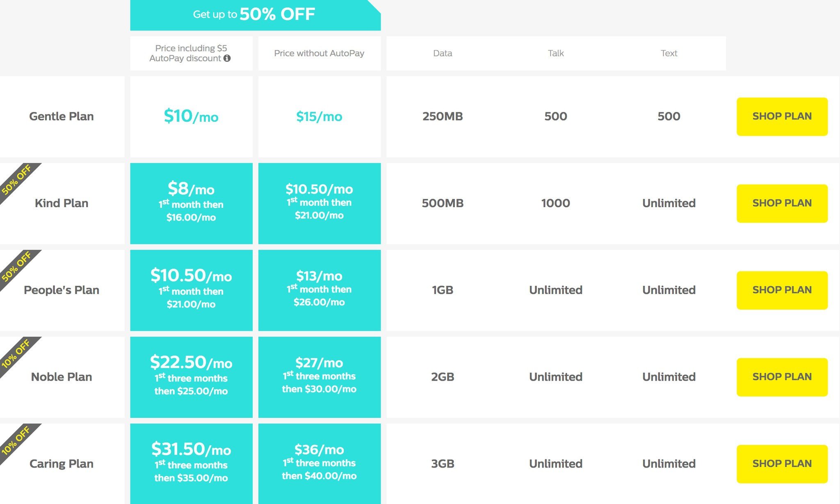Select the Gentle Plan $10/mo price
Image resolution: width=840 pixels, height=504 pixels.
click(x=191, y=116)
